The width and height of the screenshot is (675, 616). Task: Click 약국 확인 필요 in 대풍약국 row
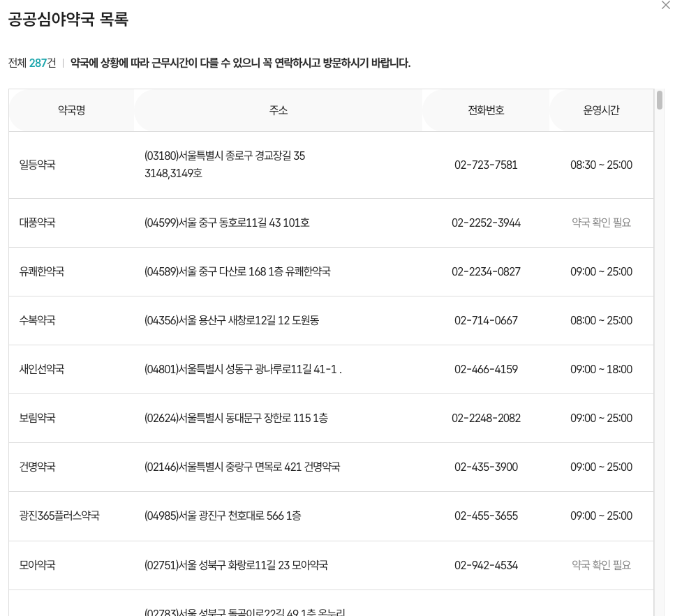[x=601, y=223]
